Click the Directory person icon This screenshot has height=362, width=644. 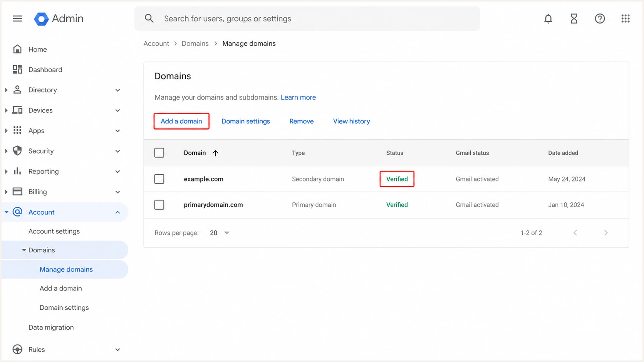coord(17,90)
